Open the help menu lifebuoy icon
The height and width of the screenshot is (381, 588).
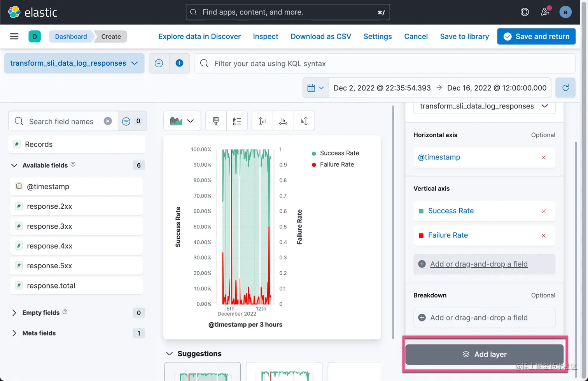(525, 12)
